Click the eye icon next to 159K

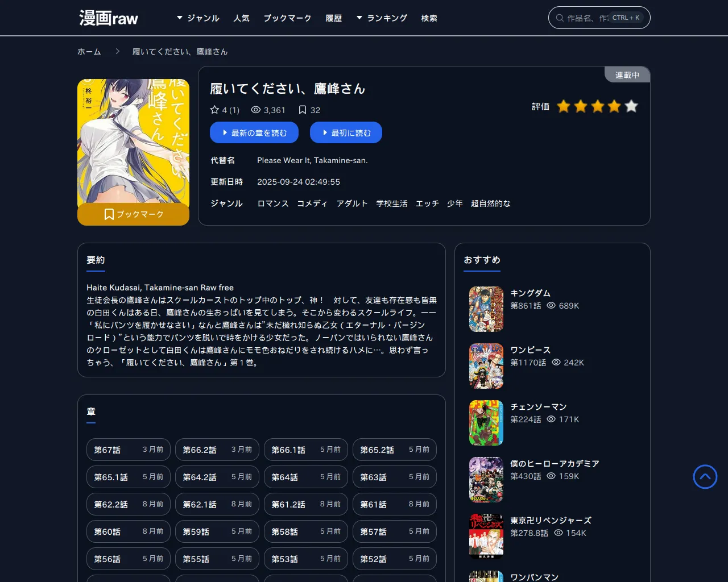551,476
